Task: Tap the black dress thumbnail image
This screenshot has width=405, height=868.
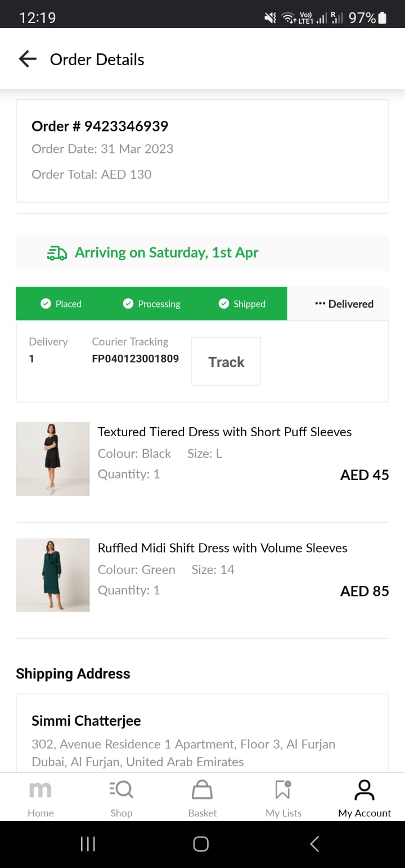Action: [52, 459]
